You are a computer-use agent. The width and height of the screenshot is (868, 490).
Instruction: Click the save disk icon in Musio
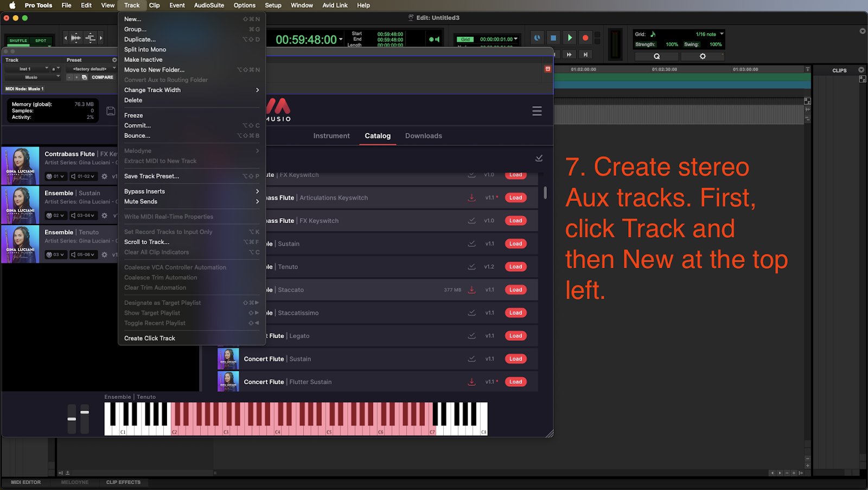click(111, 111)
